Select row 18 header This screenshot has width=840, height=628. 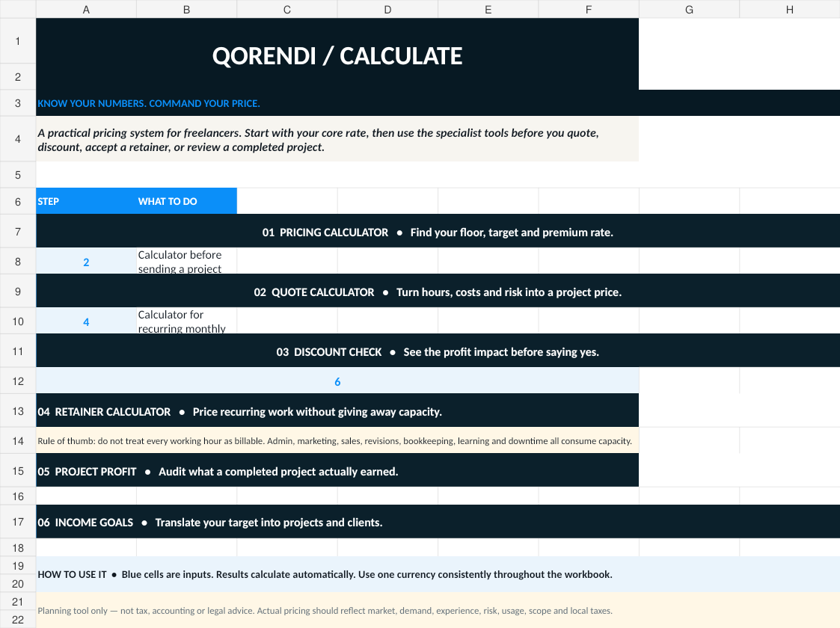(x=18, y=548)
